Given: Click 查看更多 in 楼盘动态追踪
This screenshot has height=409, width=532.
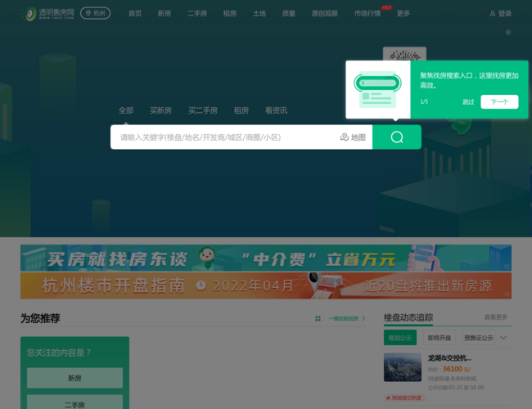Looking at the screenshot, I should pyautogui.click(x=496, y=317).
